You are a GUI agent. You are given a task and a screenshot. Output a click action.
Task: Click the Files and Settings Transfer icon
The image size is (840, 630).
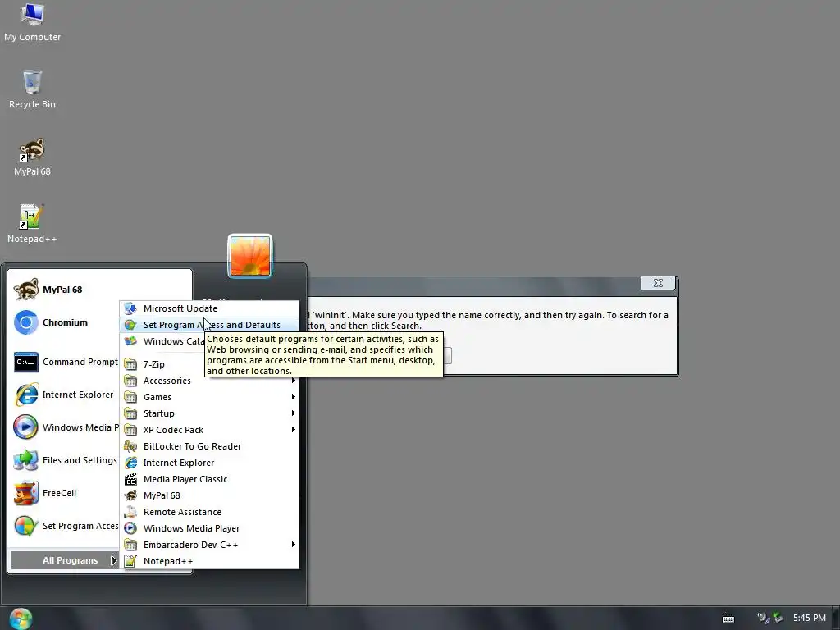click(25, 460)
